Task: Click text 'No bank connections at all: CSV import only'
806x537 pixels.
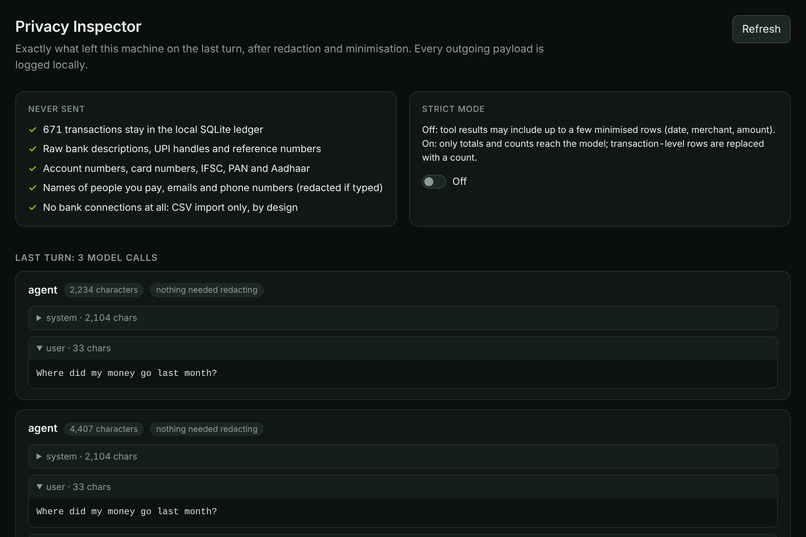Action: (145, 208)
